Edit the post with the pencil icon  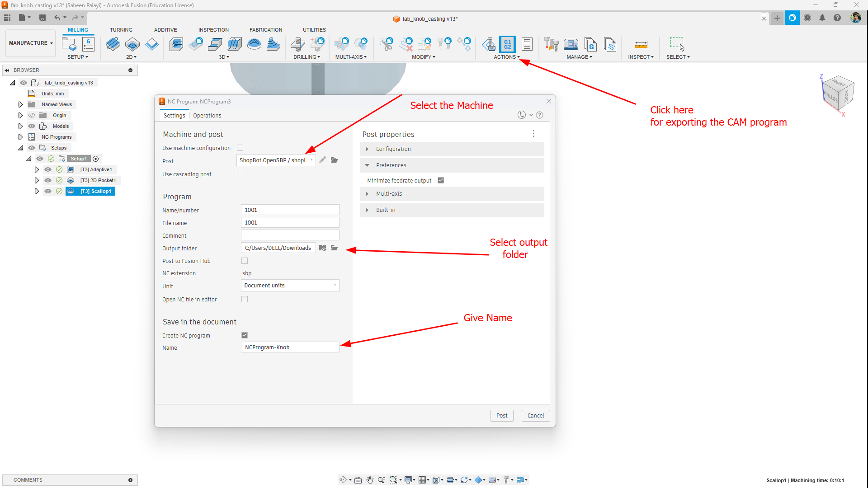pyautogui.click(x=322, y=160)
